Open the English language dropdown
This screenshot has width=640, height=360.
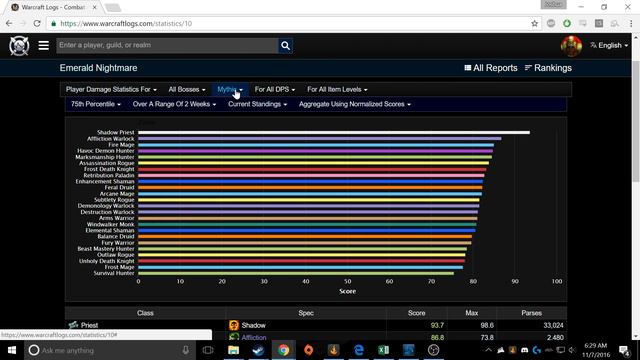pyautogui.click(x=609, y=45)
